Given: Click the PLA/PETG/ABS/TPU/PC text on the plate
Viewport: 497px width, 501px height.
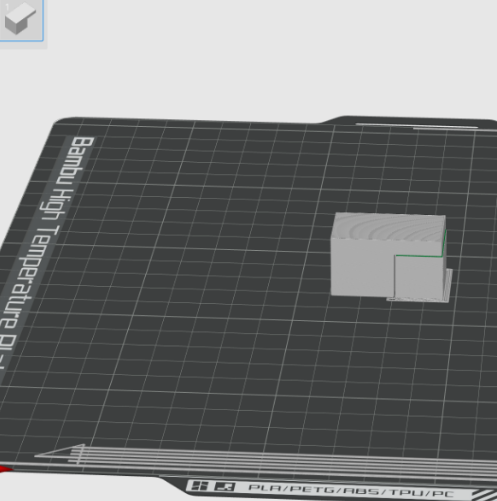Looking at the screenshot, I should 352,491.
